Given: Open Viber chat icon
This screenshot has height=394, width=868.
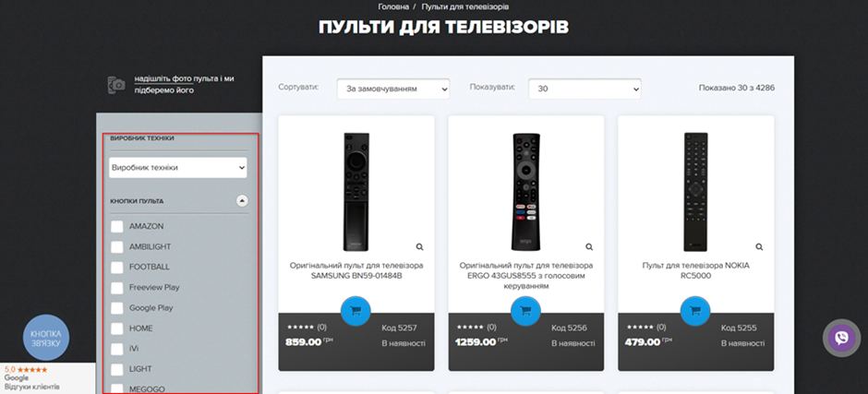Looking at the screenshot, I should tap(841, 338).
